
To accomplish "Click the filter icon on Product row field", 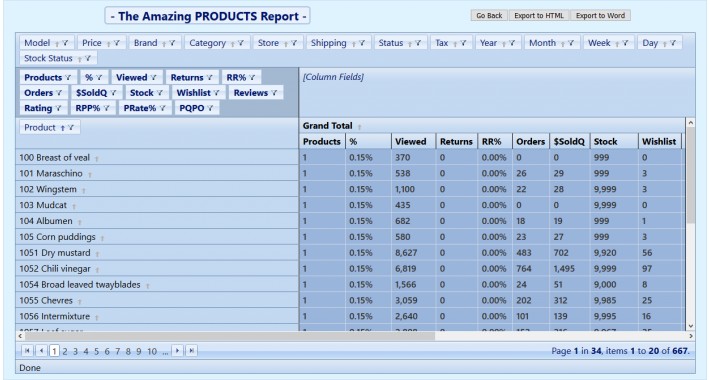I will 71,128.
